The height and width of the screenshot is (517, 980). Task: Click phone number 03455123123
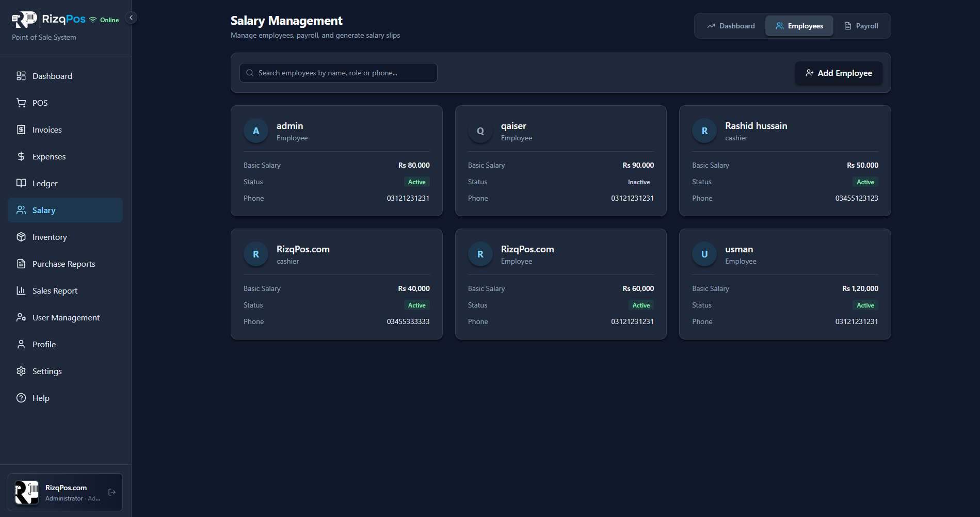[857, 198]
